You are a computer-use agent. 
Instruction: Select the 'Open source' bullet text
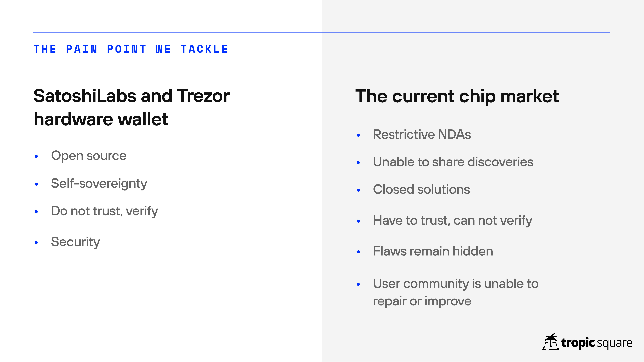click(x=89, y=156)
